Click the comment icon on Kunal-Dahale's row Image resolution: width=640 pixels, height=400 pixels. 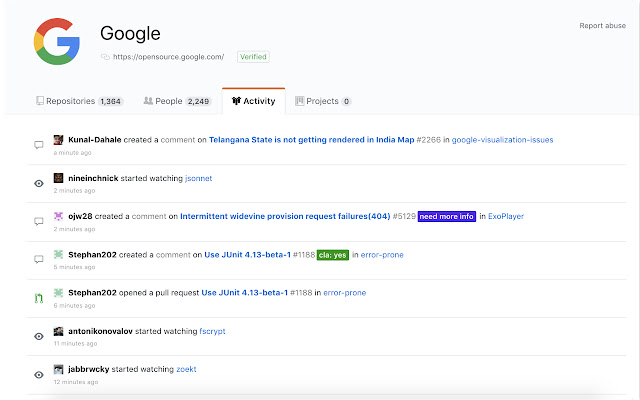(x=39, y=145)
